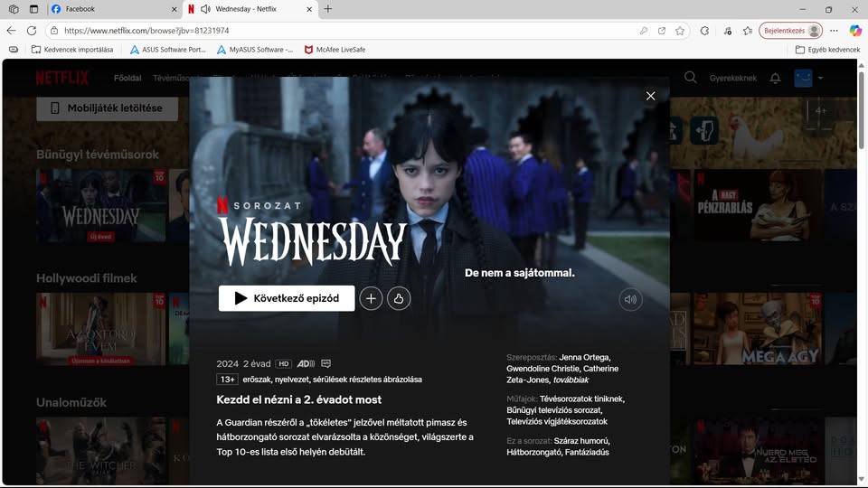
Task: Rate Wednesday with the thumbs-up icon
Action: pos(399,299)
